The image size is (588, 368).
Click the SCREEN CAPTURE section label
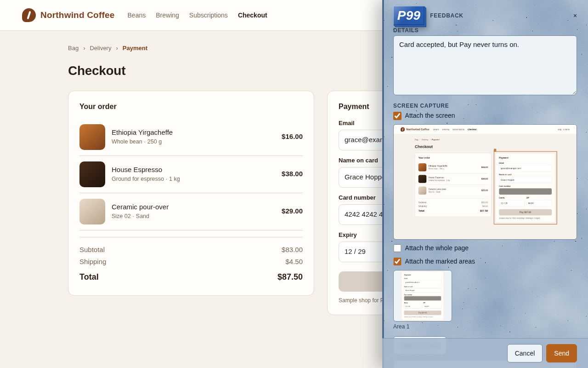tap(421, 106)
